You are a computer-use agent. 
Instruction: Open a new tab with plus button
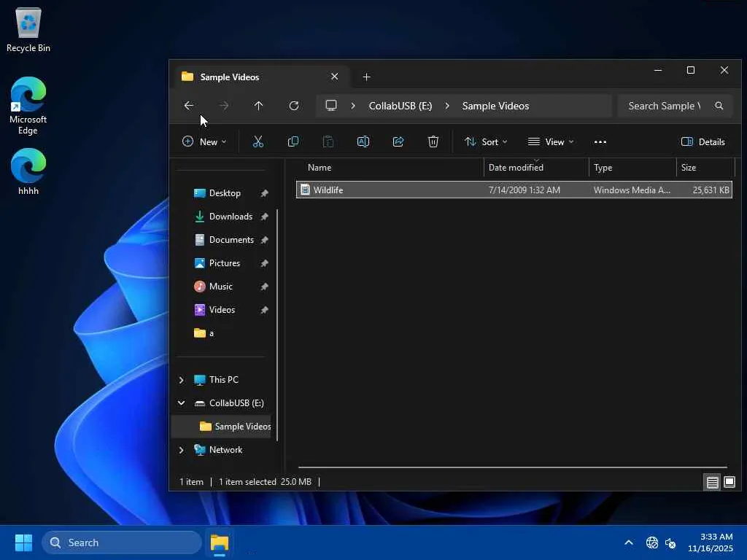coord(366,77)
